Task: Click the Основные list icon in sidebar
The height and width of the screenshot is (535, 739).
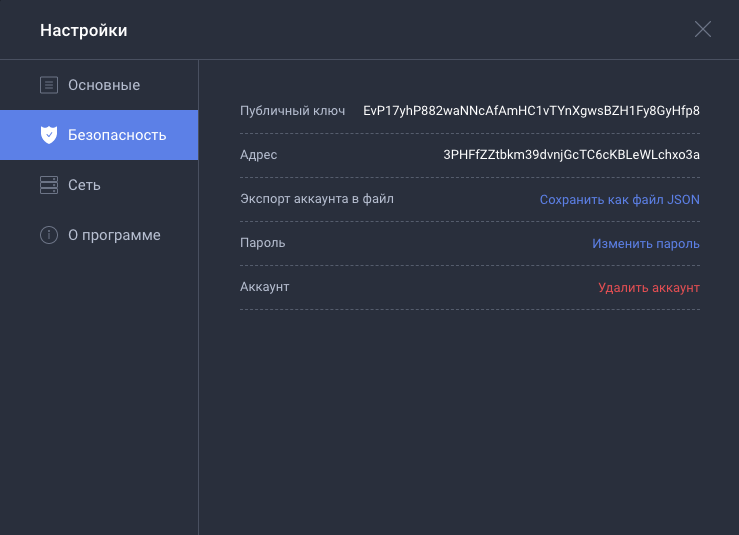Action: click(48, 85)
